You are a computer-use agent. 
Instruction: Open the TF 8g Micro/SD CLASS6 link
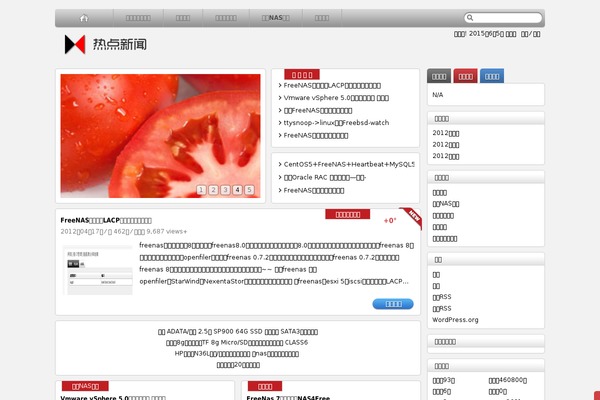(237, 343)
